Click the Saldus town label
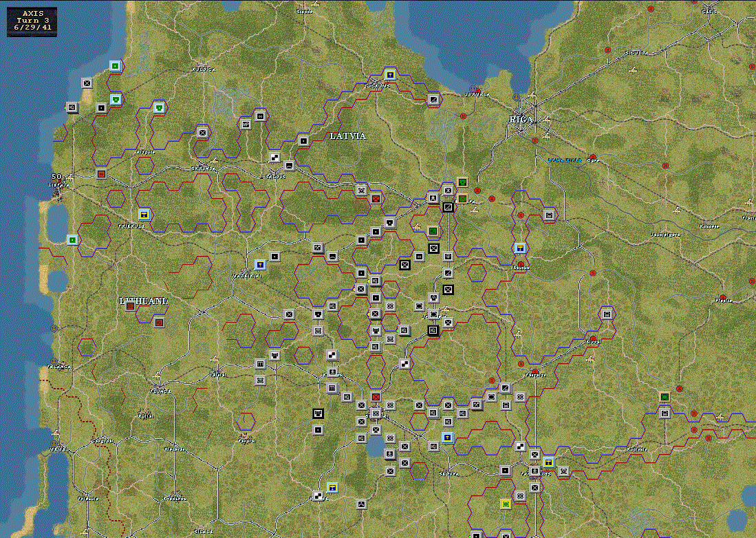Viewport: 756px width, 538px height. 273,176
